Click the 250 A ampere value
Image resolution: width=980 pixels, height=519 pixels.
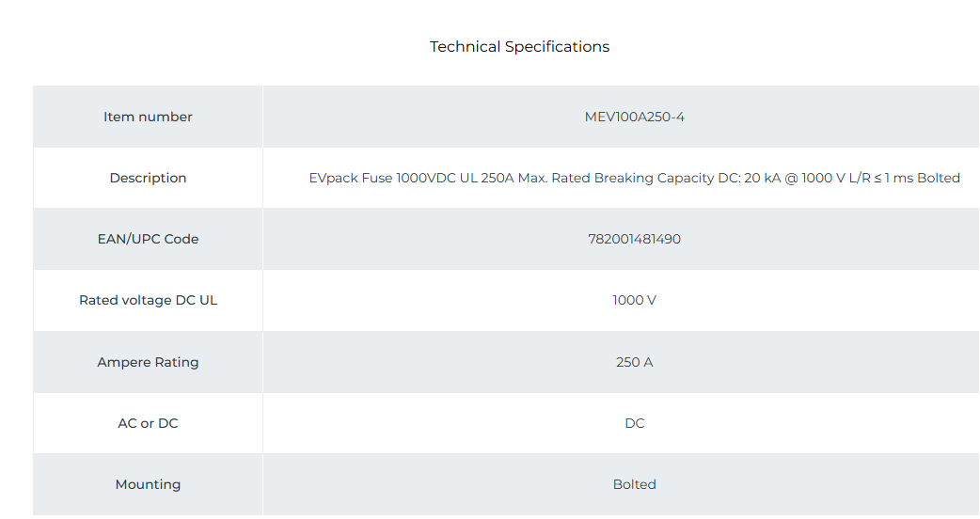coord(634,362)
